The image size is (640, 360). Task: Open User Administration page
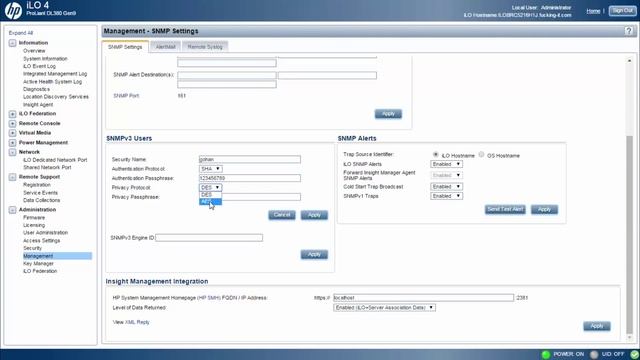click(45, 233)
